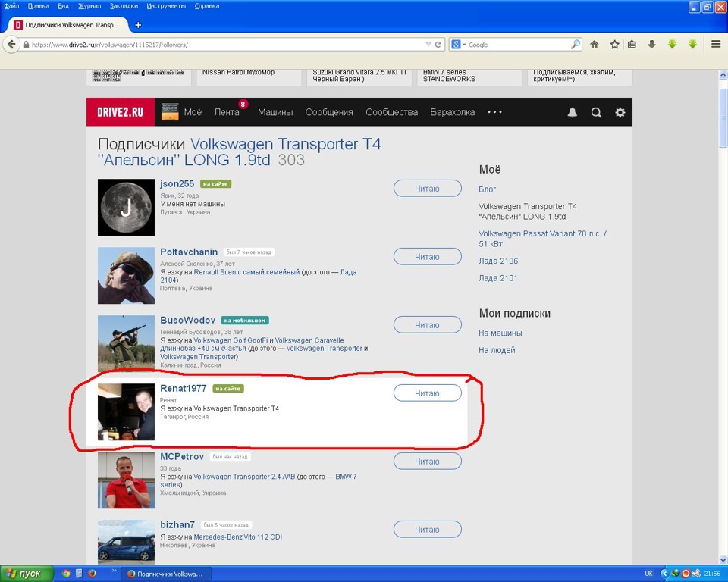Select Firefox window button on taskbar

166,574
